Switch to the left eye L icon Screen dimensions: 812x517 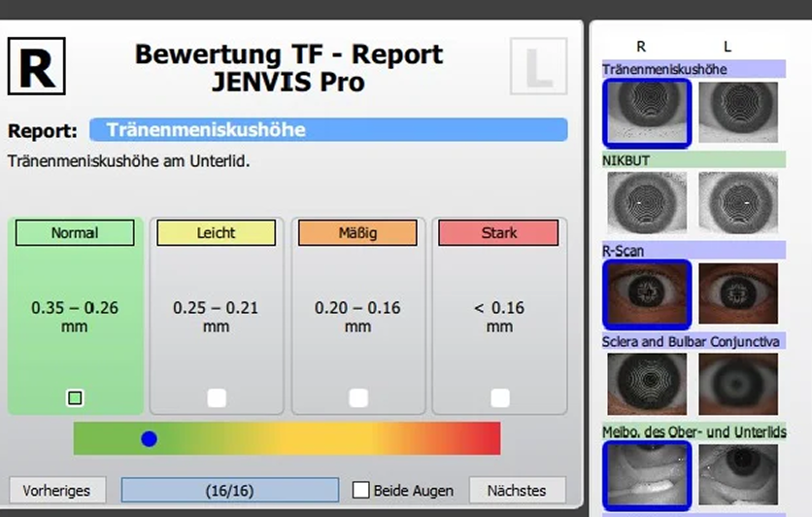(x=538, y=66)
